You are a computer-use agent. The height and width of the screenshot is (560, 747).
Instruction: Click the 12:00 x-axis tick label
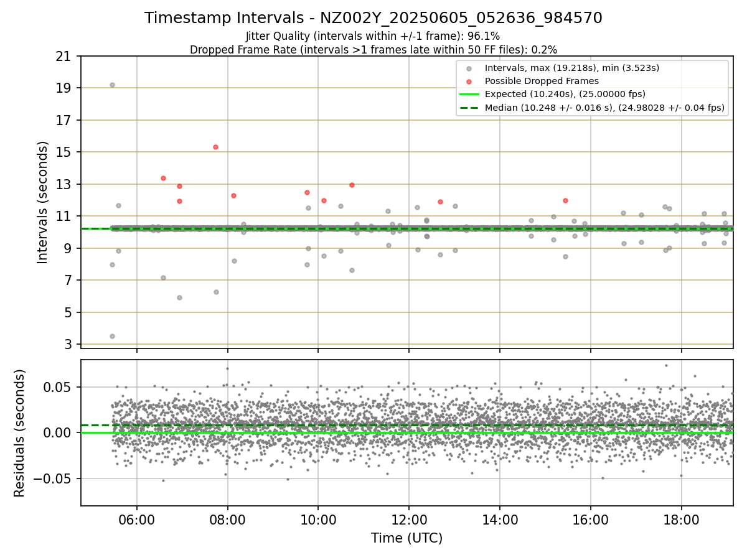[x=409, y=518]
